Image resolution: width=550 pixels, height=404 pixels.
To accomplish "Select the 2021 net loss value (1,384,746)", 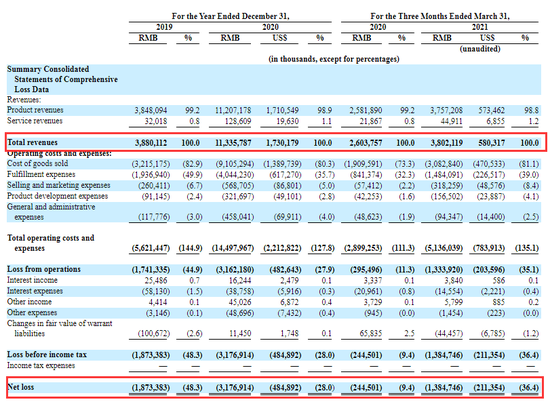I will [x=444, y=388].
